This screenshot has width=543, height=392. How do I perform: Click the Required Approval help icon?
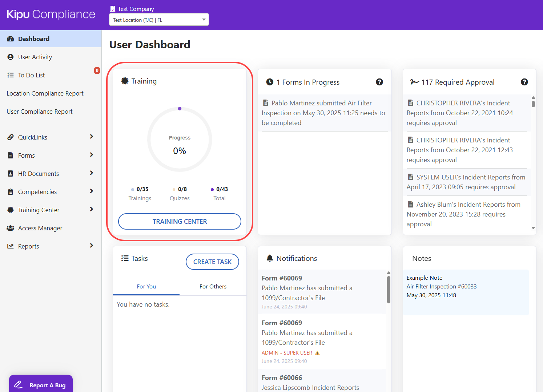(x=524, y=82)
